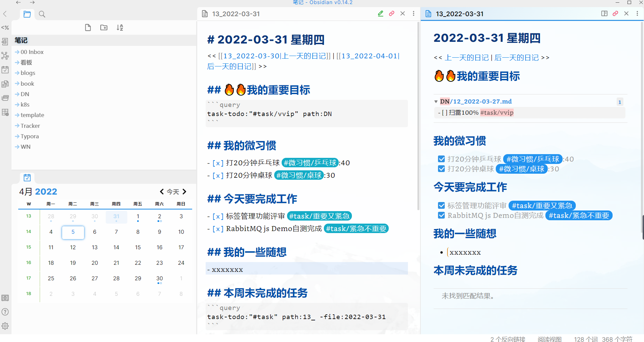Click the editor pane scrollbar
This screenshot has height=342, width=644.
[418, 116]
